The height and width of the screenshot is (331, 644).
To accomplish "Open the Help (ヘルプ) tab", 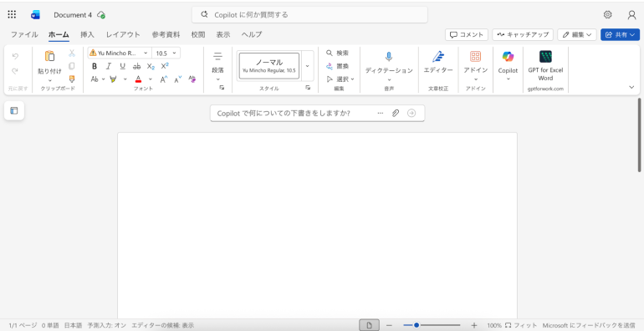I will (x=252, y=34).
